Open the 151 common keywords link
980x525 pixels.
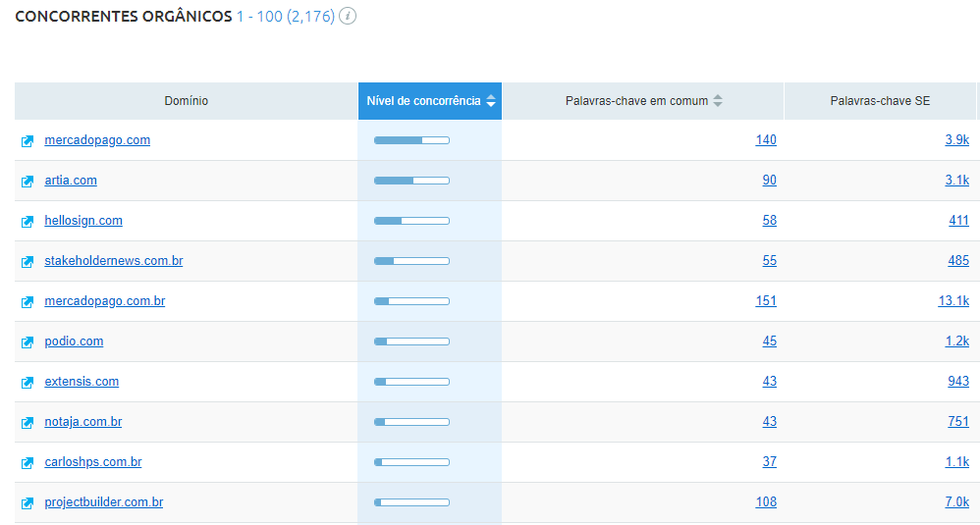click(766, 301)
